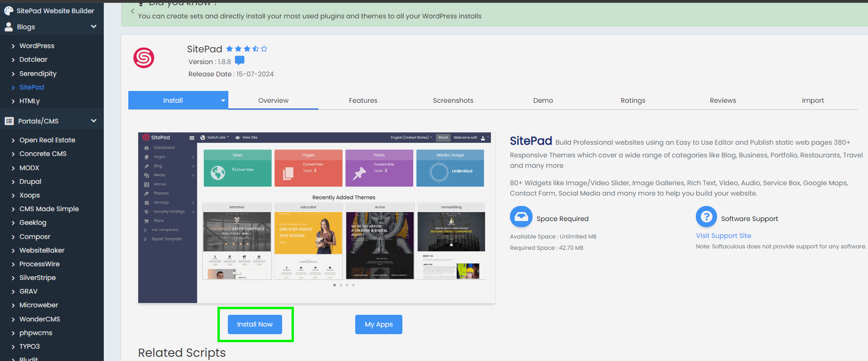Open SitePad Website Builder in sidebar
The image size is (868, 361).
click(55, 10)
